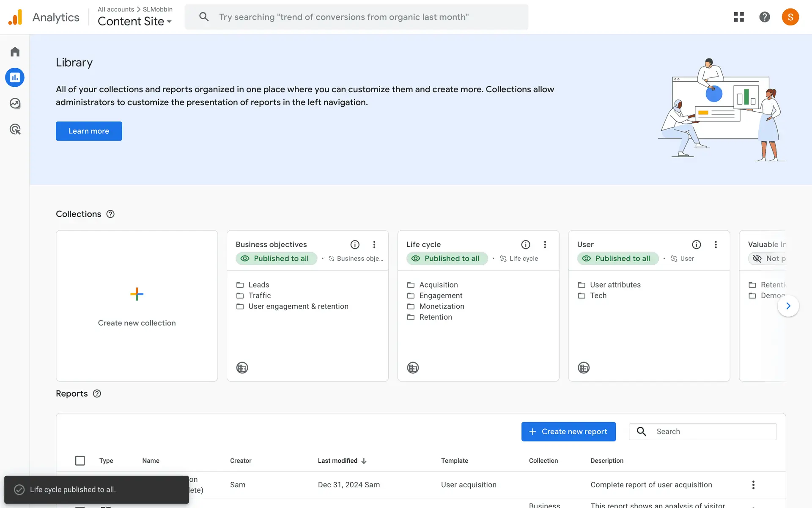Open the Explore icon in sidebar
812x508 pixels.
[15, 103]
